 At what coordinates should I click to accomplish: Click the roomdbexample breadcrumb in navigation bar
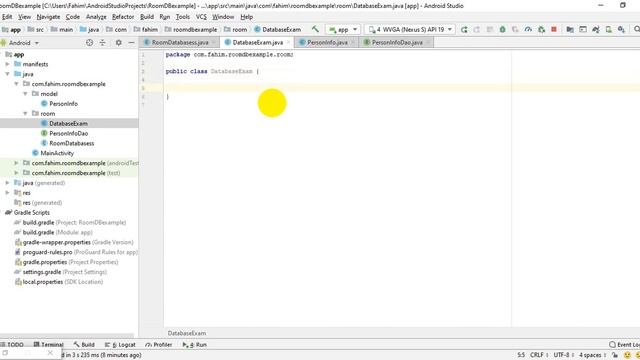pos(191,29)
